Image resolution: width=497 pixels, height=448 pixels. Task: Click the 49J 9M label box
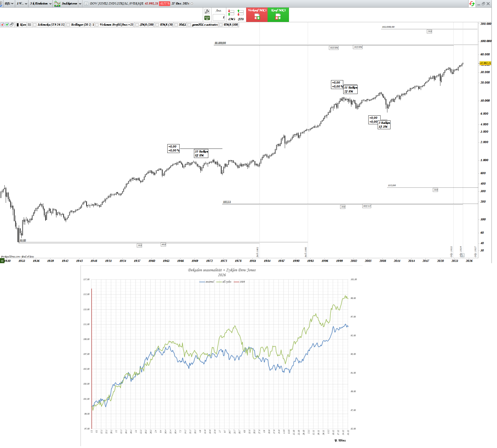334,48
